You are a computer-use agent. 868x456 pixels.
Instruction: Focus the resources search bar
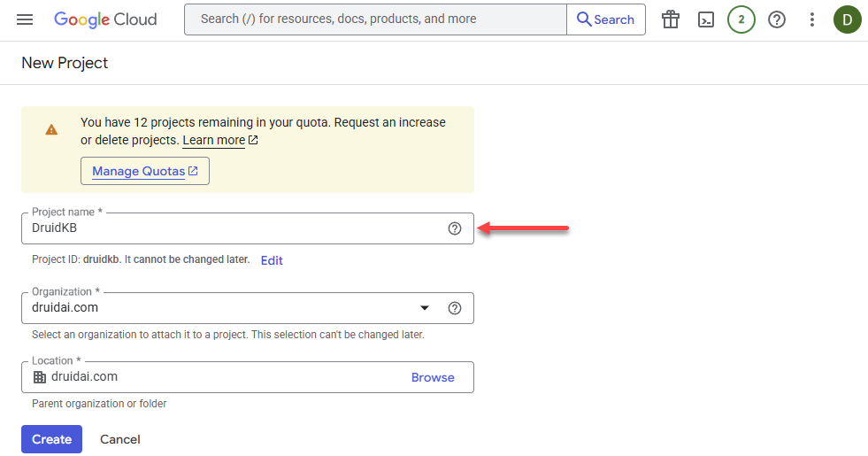click(376, 19)
